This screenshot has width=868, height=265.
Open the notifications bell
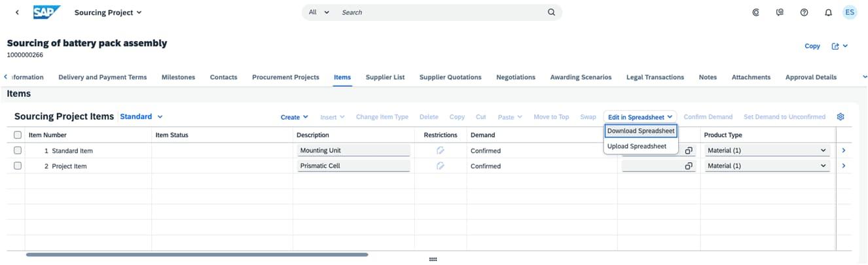828,12
